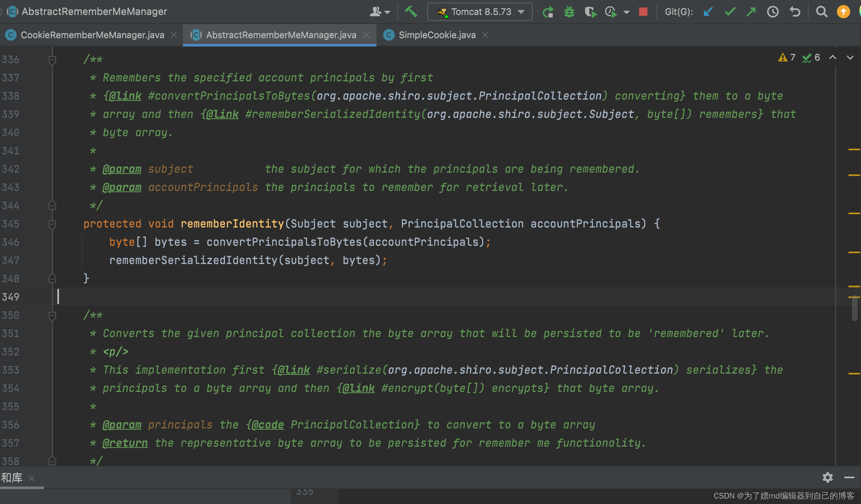Switch to CookieRememberMeManager.java tab
The image size is (861, 504).
(x=92, y=35)
